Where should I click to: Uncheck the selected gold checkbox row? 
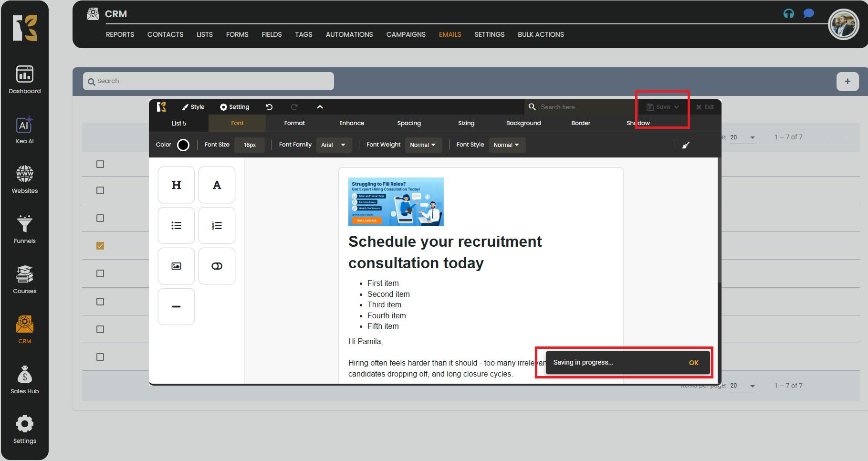coord(100,246)
